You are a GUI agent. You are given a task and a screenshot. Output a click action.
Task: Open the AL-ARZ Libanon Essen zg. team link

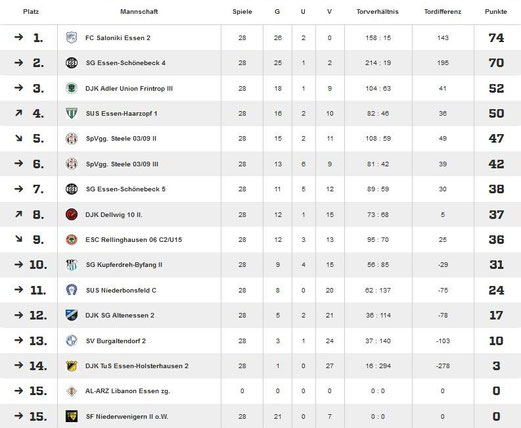tap(128, 391)
